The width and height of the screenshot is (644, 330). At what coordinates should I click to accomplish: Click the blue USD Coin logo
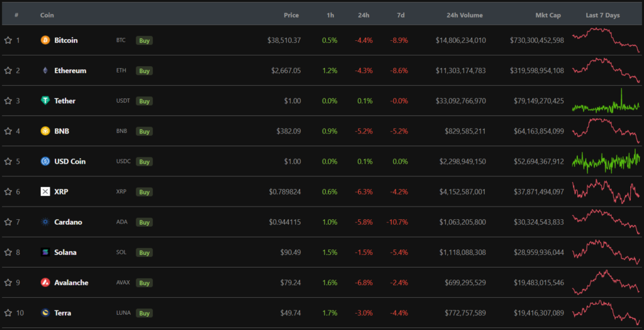click(45, 161)
